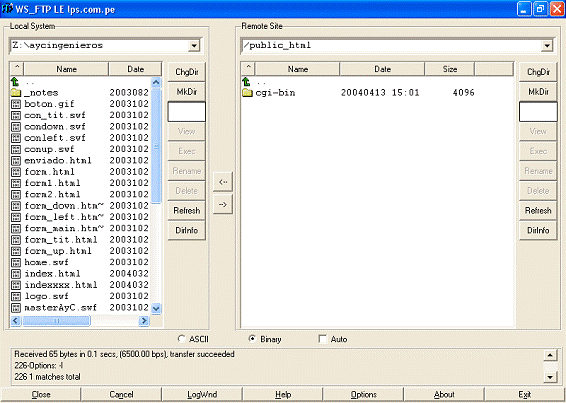566x403 pixels.
Task: Click the remote file mask input box
Action: (x=538, y=112)
